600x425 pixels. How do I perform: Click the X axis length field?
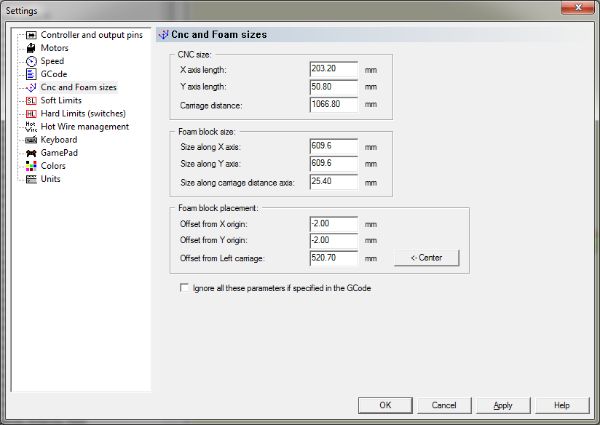pyautogui.click(x=334, y=69)
